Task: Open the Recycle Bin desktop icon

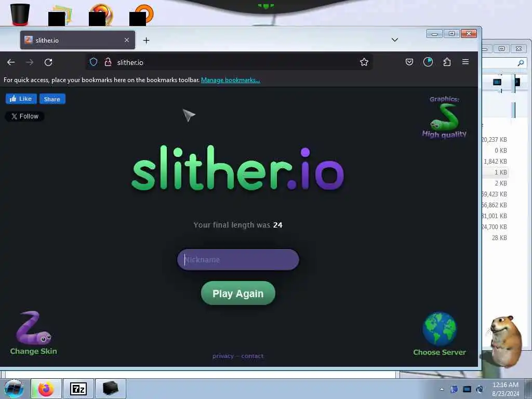Action: click(x=20, y=15)
